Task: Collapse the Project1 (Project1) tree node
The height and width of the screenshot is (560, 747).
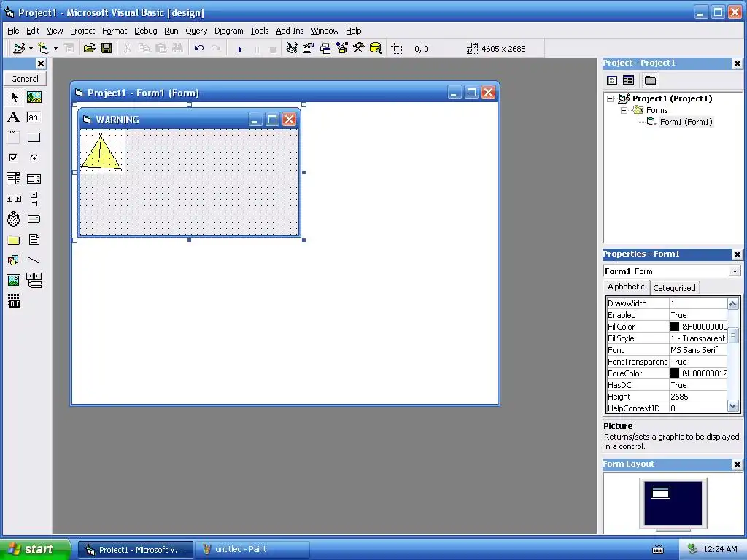Action: (x=611, y=99)
